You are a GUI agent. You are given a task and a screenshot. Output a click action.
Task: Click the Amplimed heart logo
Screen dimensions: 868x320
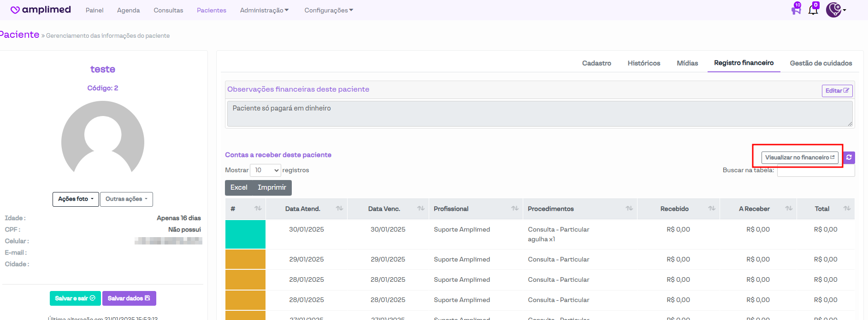[x=15, y=10]
